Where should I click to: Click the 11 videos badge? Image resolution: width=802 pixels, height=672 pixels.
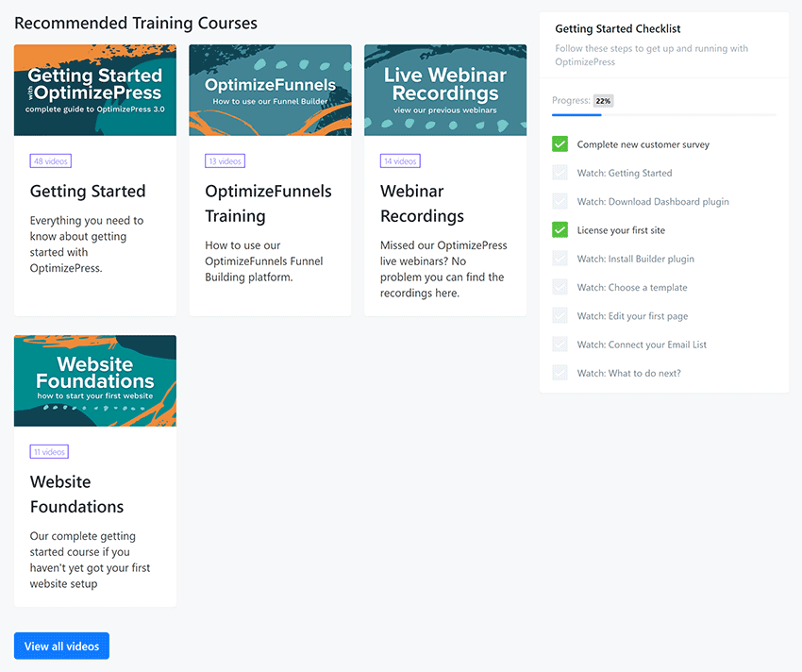[49, 452]
